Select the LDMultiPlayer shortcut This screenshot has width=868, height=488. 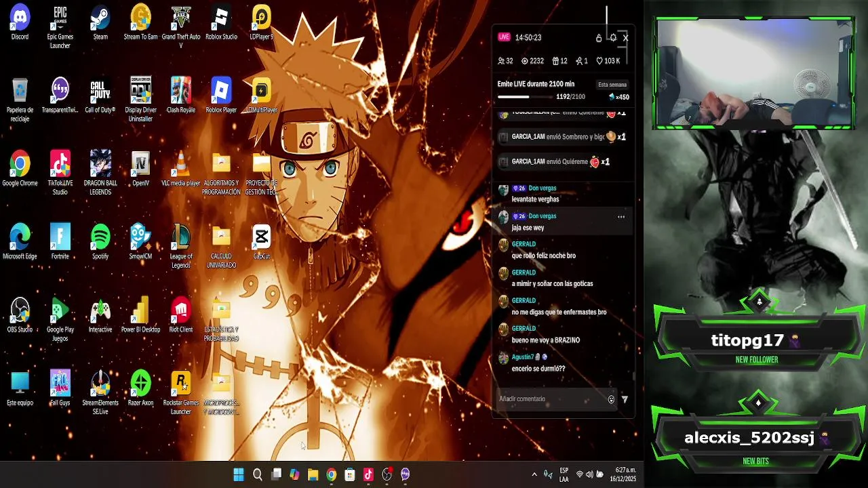pos(261,96)
